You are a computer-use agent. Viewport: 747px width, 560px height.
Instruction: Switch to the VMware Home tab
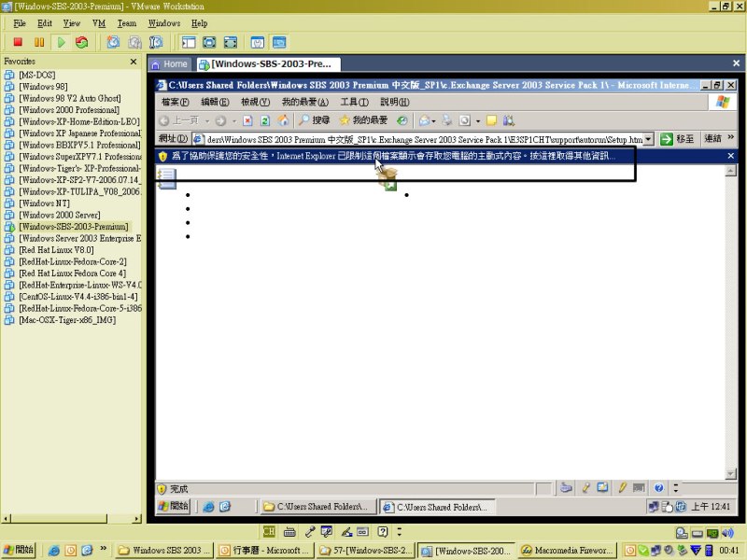click(170, 63)
